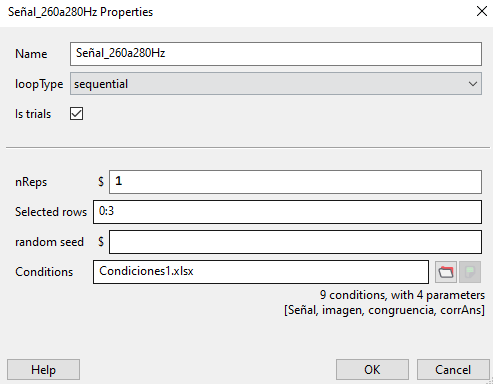493x384 pixels.
Task: Click the empty random seed field
Action: coord(295,242)
